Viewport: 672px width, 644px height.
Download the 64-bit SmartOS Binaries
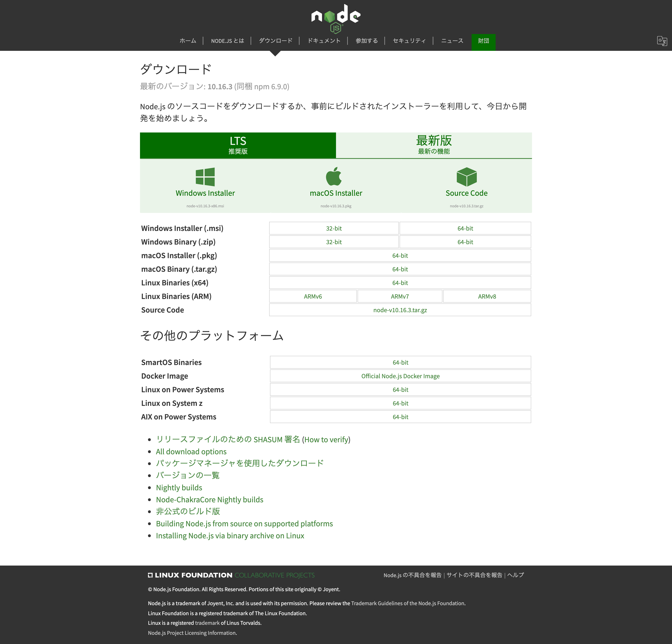click(400, 362)
